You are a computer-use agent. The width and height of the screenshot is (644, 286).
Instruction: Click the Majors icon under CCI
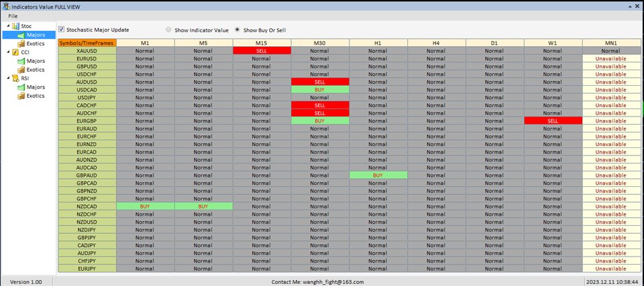point(21,61)
